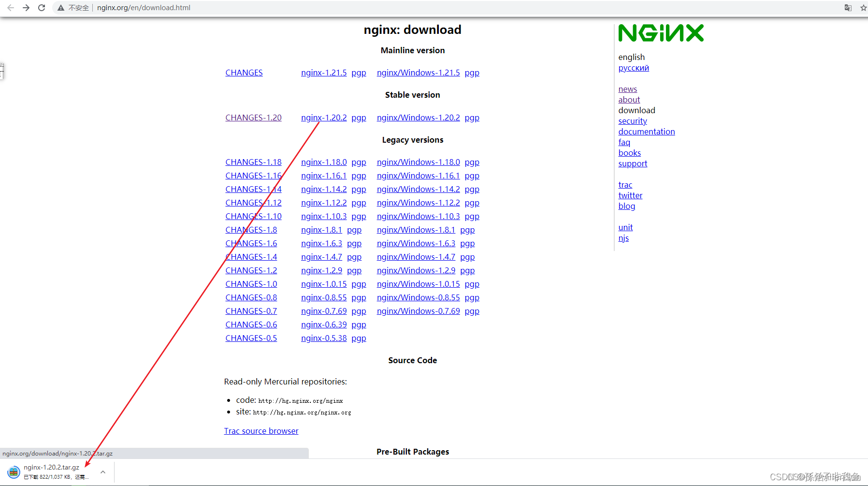868x486 pixels.
Task: Bookmark the page with the star icon
Action: pyautogui.click(x=863, y=8)
